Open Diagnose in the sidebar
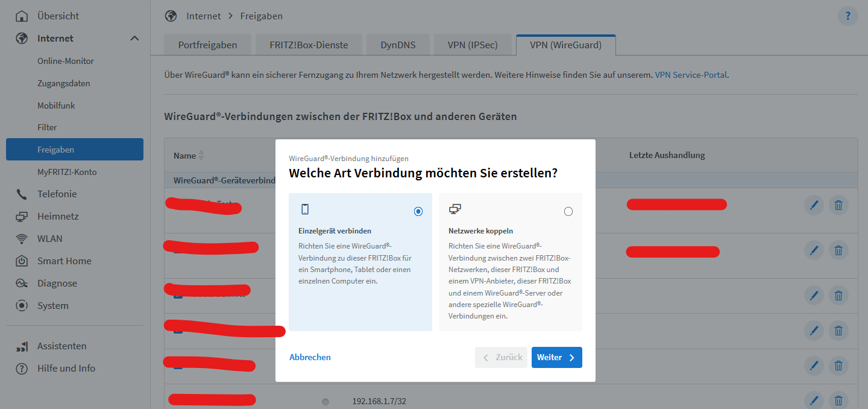Screen dimensions: 868x409 point(57,284)
